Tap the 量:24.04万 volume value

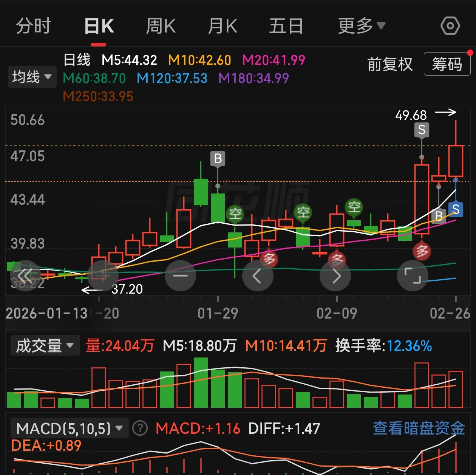click(120, 346)
